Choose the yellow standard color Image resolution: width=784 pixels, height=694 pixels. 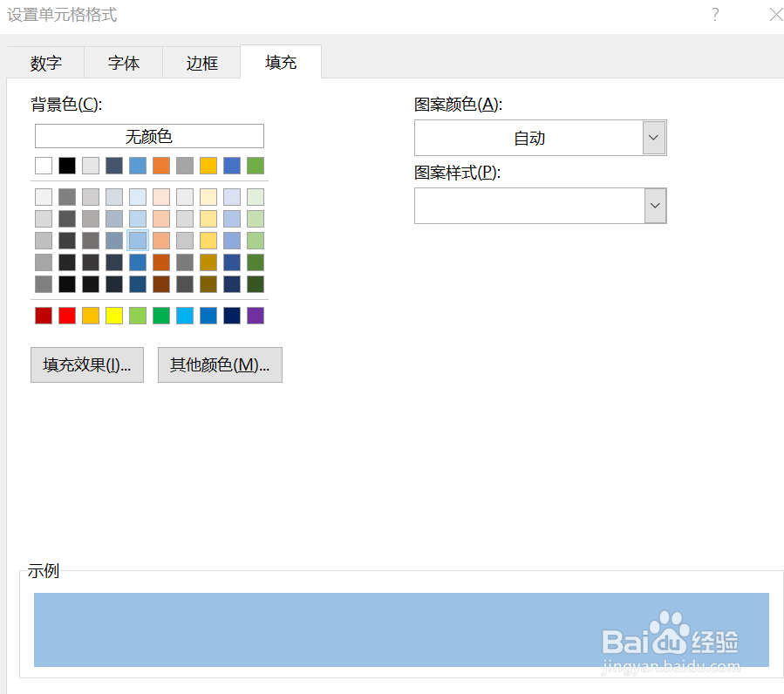[x=114, y=316]
